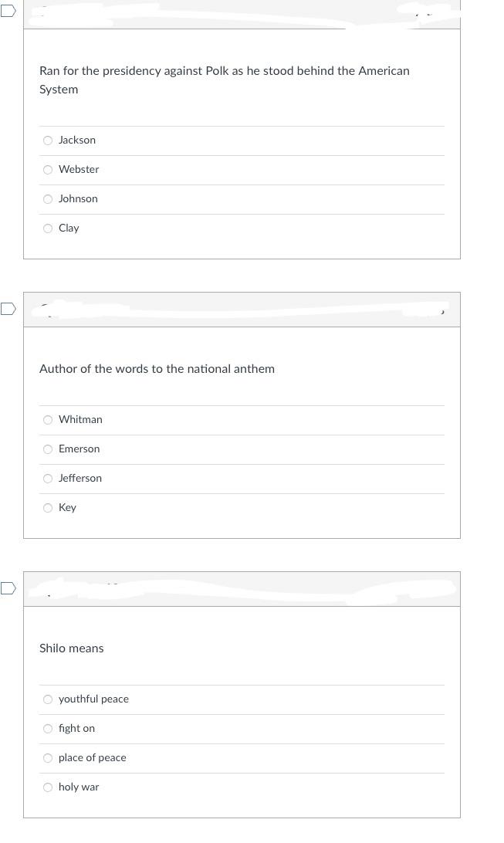Select the Jackson radio button

coord(48,140)
